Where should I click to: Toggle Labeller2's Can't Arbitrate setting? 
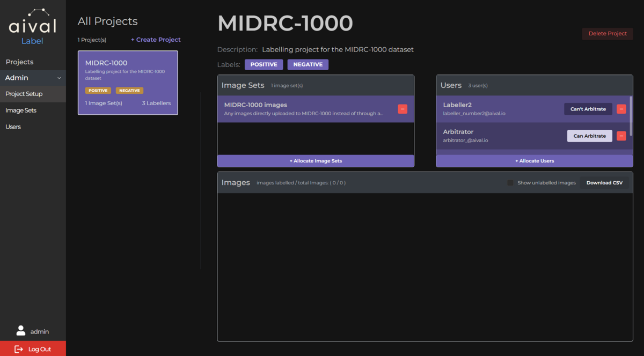click(x=588, y=109)
